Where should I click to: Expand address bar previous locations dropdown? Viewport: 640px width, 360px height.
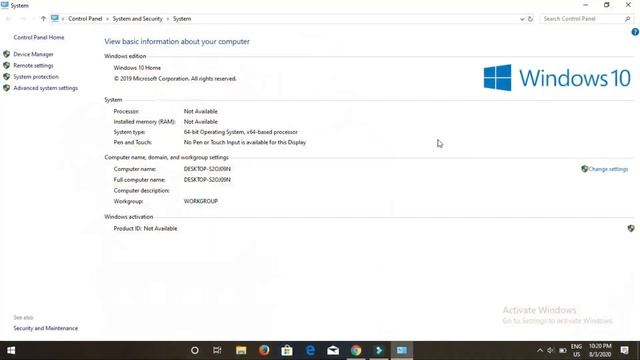point(522,19)
